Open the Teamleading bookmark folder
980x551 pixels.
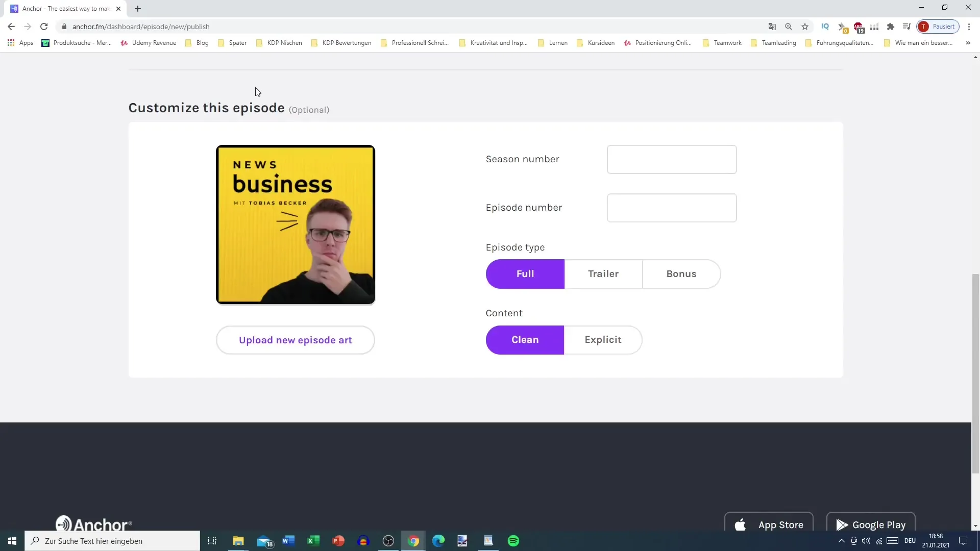click(773, 43)
